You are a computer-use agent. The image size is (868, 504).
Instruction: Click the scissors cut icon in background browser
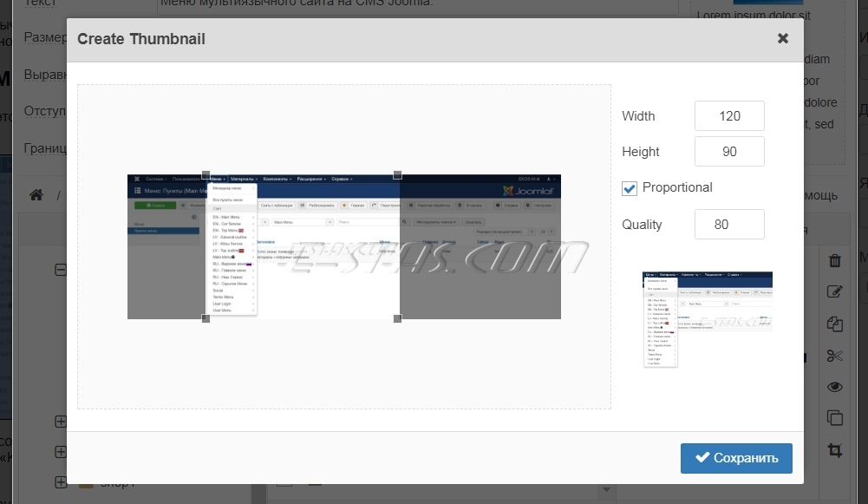coord(835,356)
